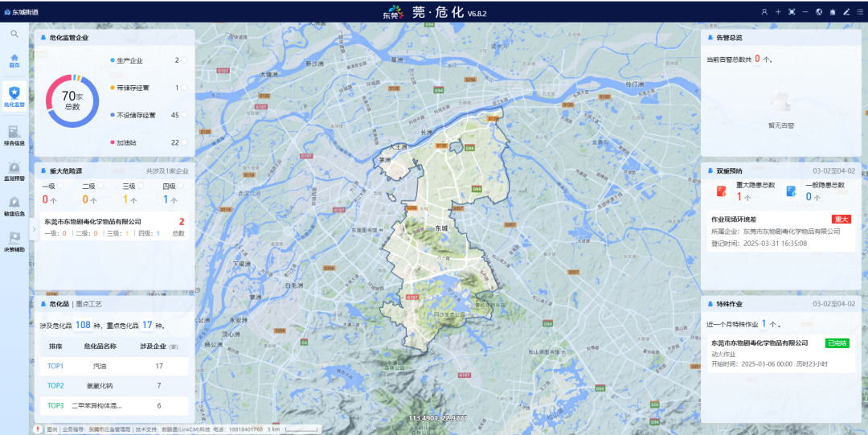Open the 作业现场环境差 hazard card
The width and height of the screenshot is (868, 435).
pos(781,231)
